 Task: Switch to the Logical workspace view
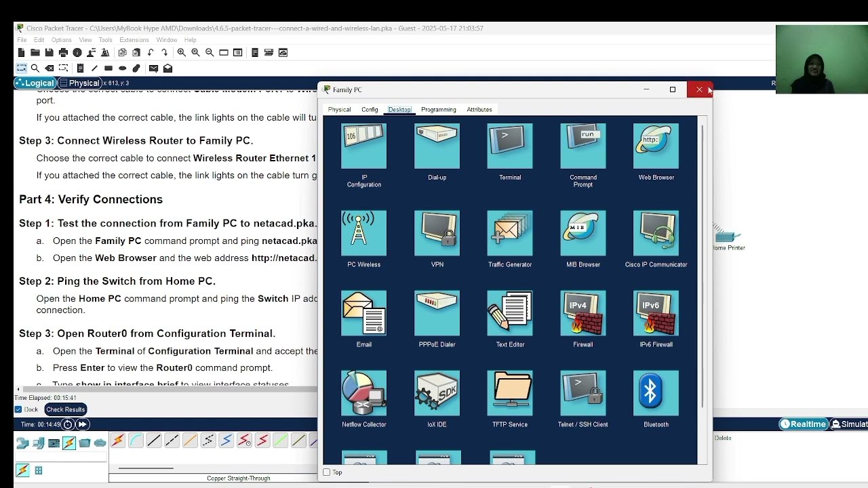[x=35, y=83]
